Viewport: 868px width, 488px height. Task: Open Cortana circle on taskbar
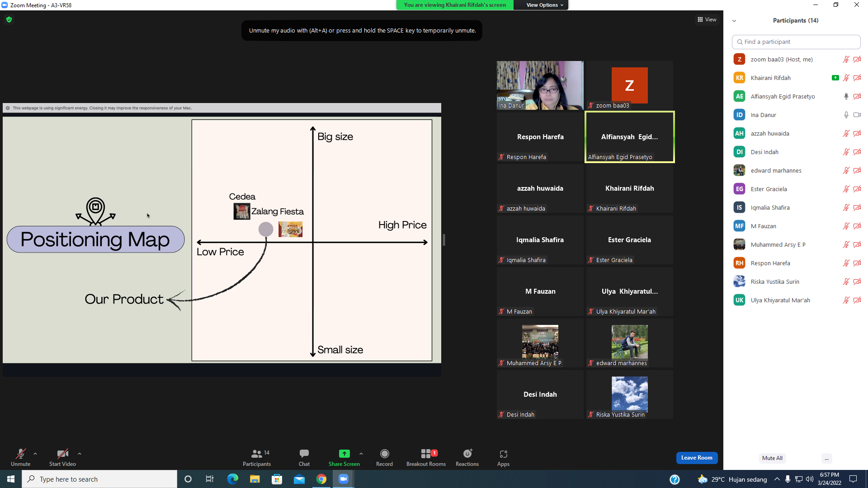[188, 479]
